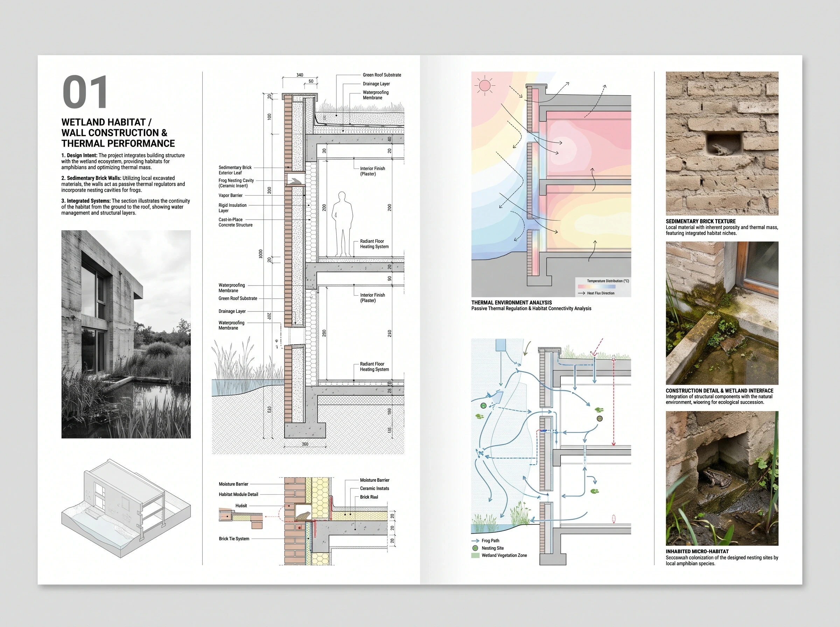Click the 'Cast-in-Place Concrete Structure' label
Image resolution: width=840 pixels, height=627 pixels.
[x=235, y=222]
